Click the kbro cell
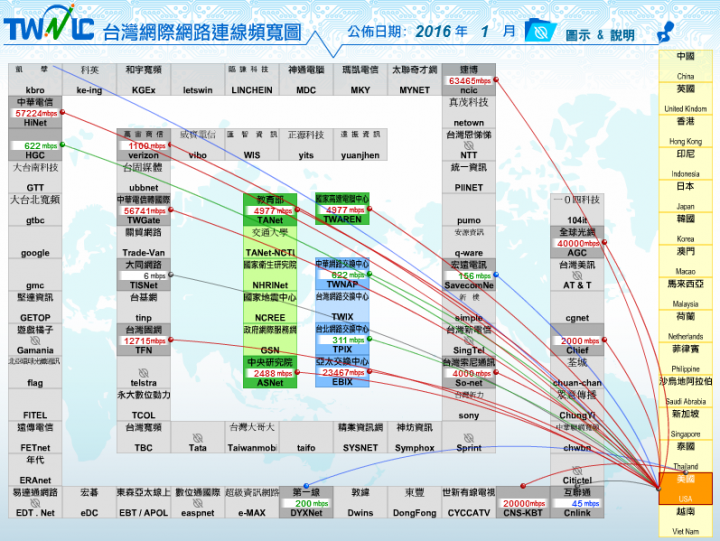Viewport: 720px width, 541px height. point(35,80)
